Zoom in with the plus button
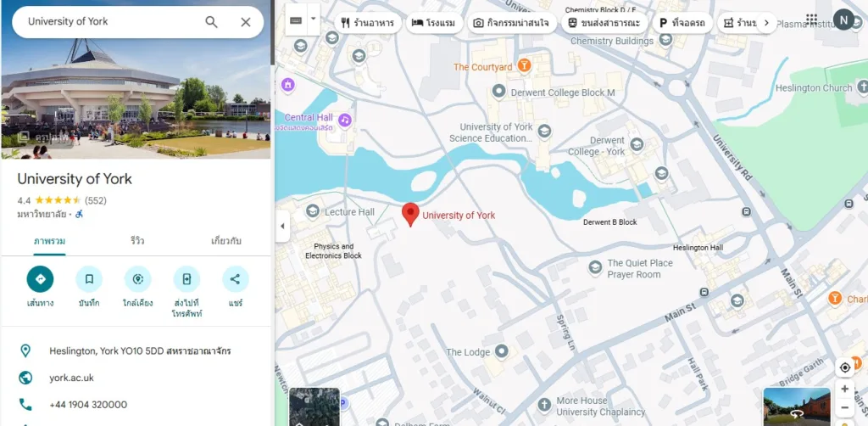The height and width of the screenshot is (426, 868). [x=844, y=389]
